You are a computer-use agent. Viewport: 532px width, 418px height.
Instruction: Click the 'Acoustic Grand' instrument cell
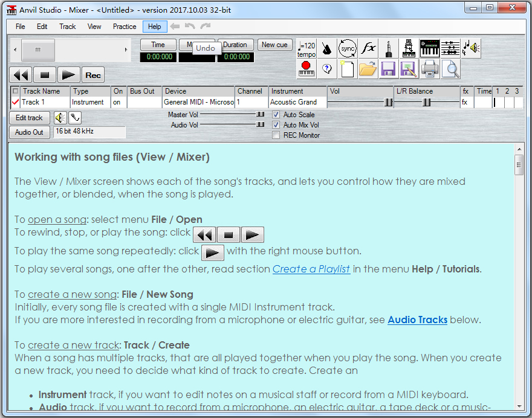[297, 102]
